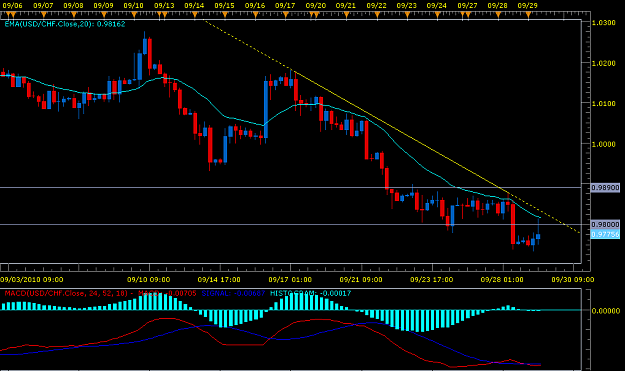This screenshot has width=625, height=371.
Task: Select the 1.0000 price axis label
Action: coord(604,144)
